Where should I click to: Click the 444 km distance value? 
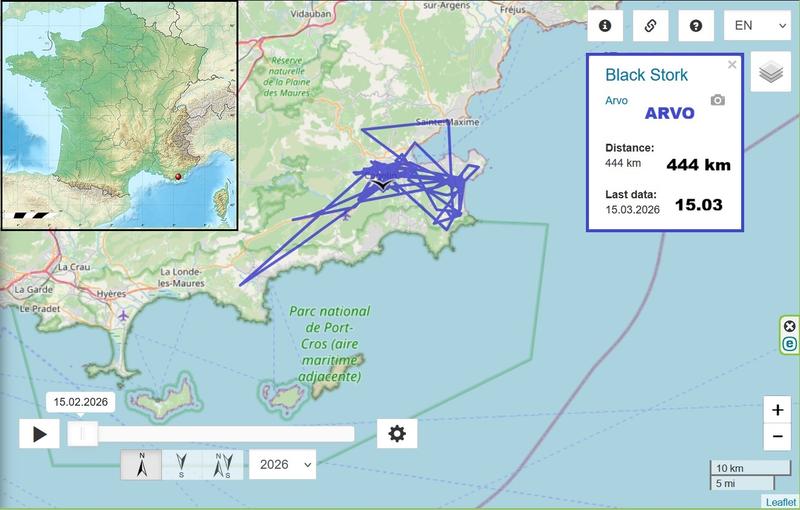pos(623,163)
